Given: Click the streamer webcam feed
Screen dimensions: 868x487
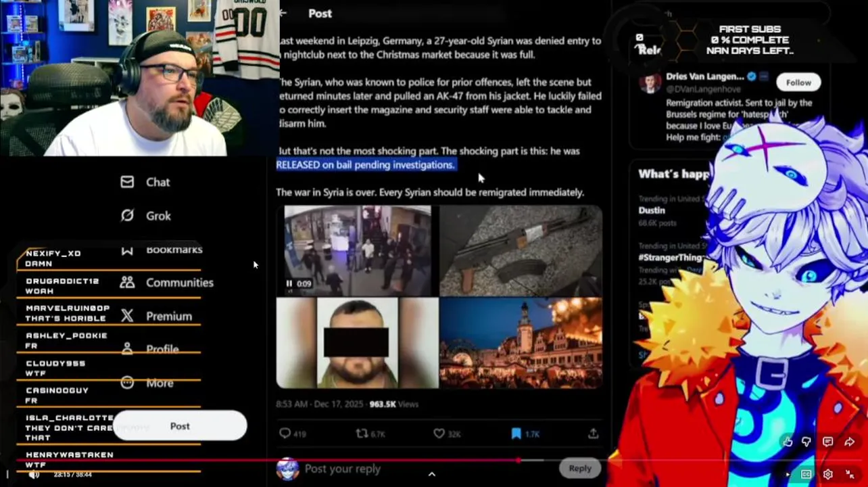Looking at the screenshot, I should coord(140,78).
